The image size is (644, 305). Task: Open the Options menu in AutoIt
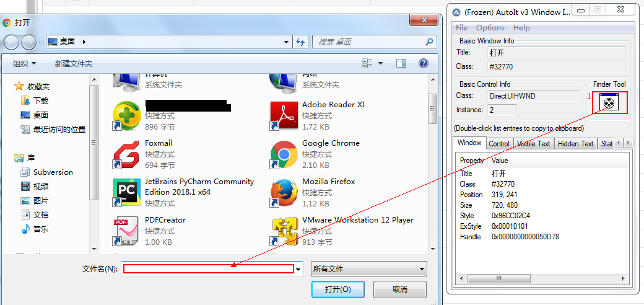pos(490,28)
